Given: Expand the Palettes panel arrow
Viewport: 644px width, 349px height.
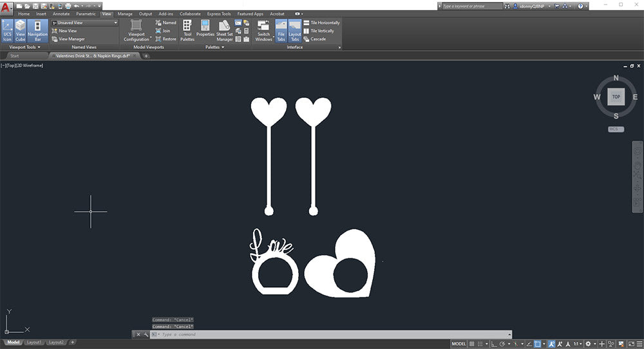Looking at the screenshot, I should tap(223, 47).
